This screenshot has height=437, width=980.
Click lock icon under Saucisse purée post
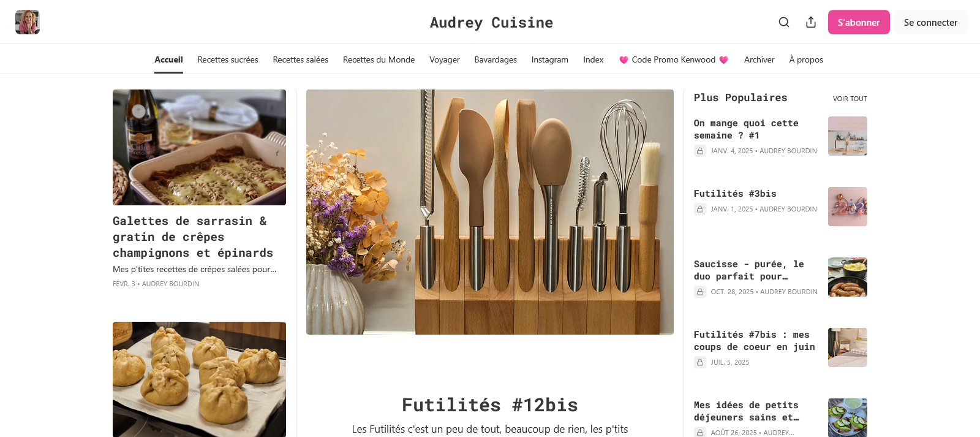(700, 292)
